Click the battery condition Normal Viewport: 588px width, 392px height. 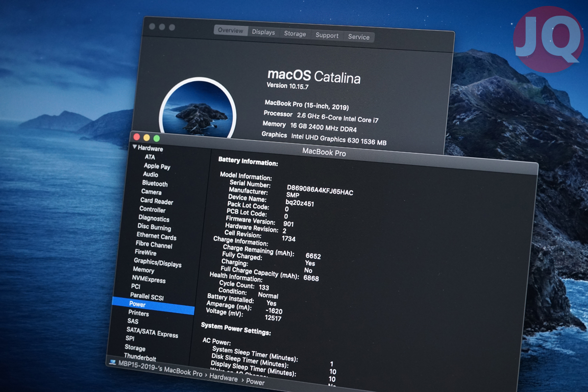(268, 295)
